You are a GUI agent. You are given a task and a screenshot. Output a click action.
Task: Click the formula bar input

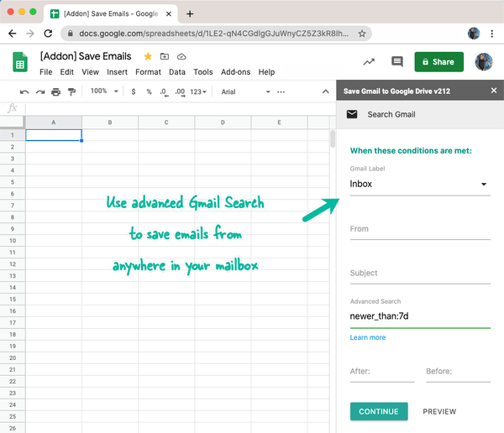tap(180, 108)
